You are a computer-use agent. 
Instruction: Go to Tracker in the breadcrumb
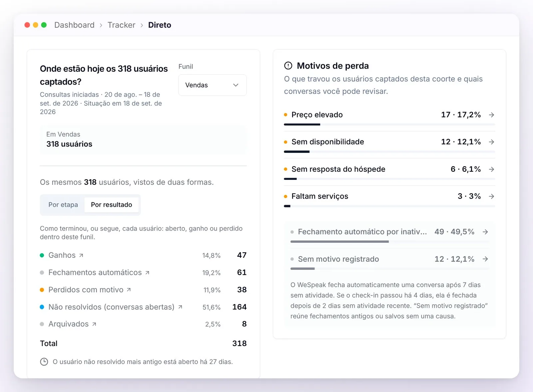(121, 25)
